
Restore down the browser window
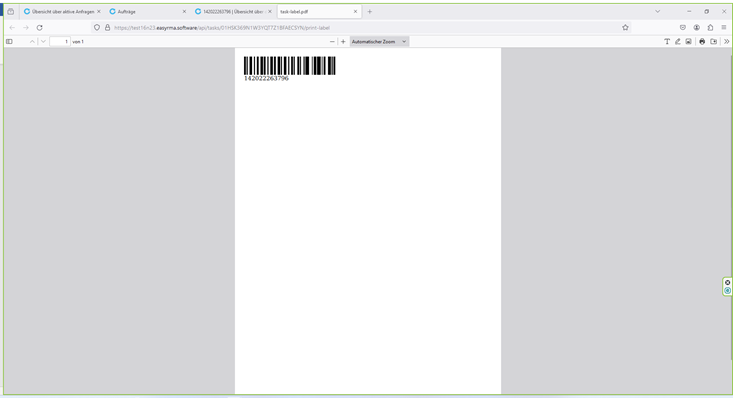(706, 11)
